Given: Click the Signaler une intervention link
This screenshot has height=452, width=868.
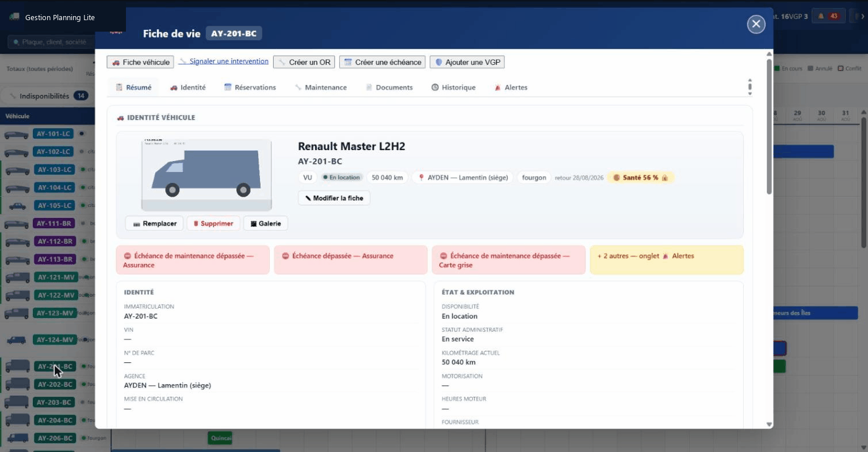Looking at the screenshot, I should point(223,62).
